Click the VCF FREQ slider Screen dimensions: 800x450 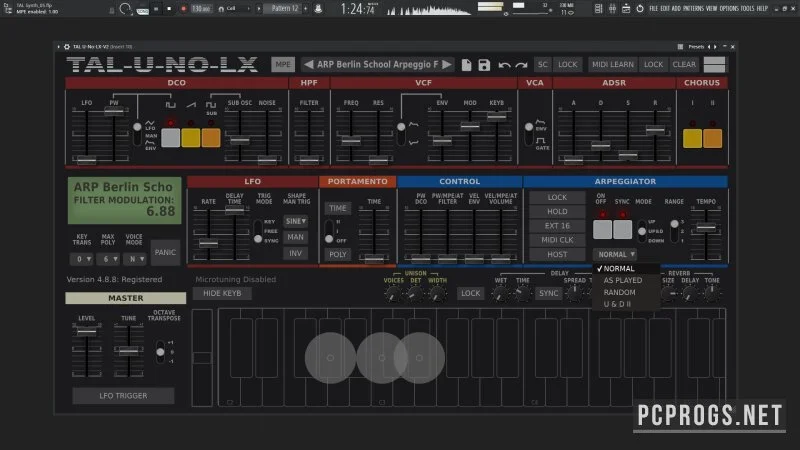[351, 140]
